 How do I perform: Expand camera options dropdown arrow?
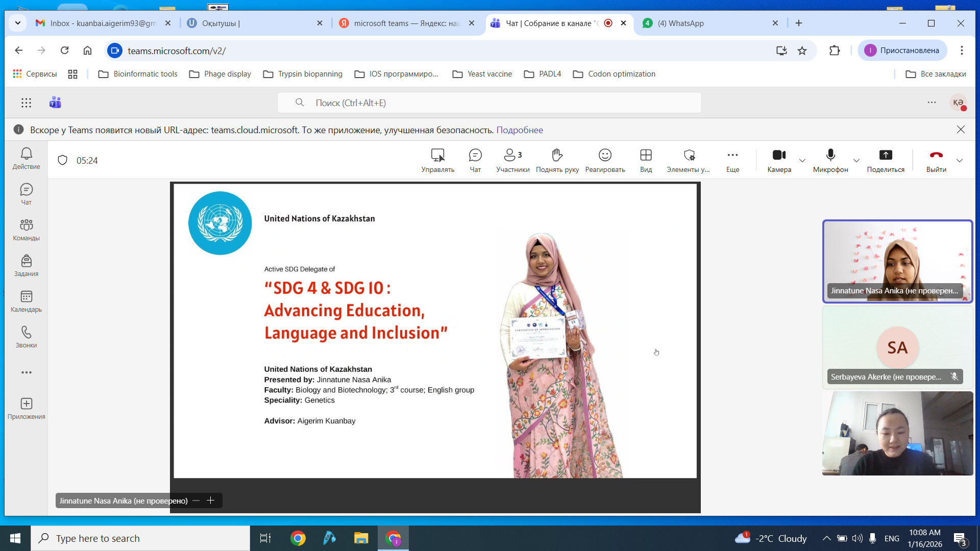[x=802, y=161]
